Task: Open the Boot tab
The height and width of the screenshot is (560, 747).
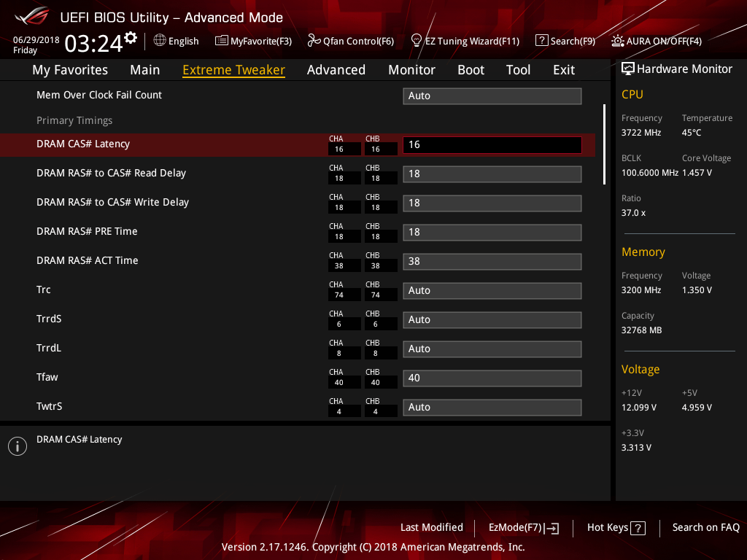Action: 471,70
